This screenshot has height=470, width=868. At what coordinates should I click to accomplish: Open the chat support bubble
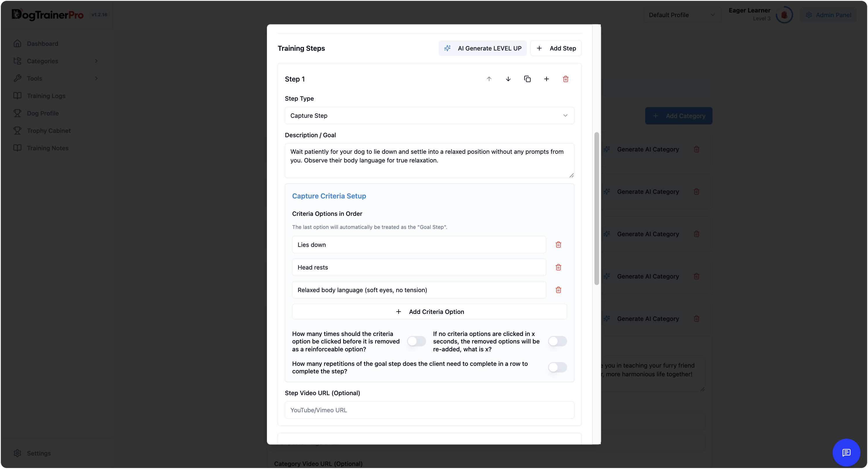coord(846,453)
